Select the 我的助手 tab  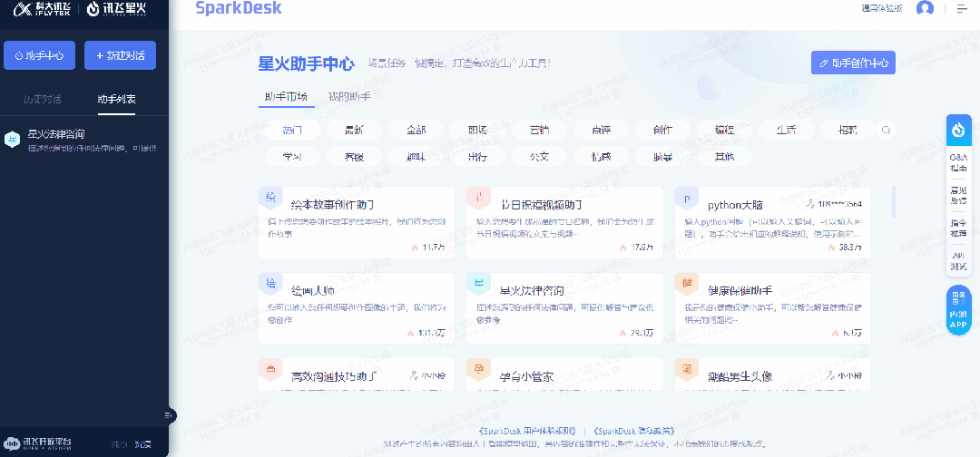(349, 97)
